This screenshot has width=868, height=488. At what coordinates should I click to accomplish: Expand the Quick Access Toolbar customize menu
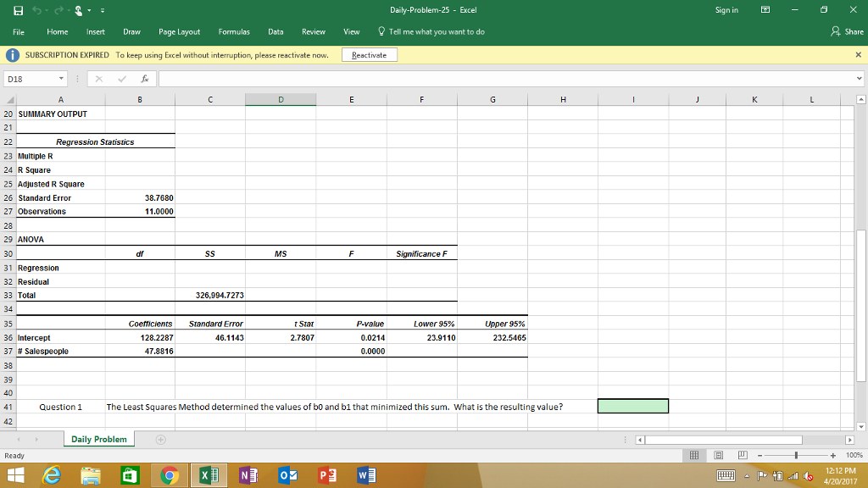tap(102, 10)
